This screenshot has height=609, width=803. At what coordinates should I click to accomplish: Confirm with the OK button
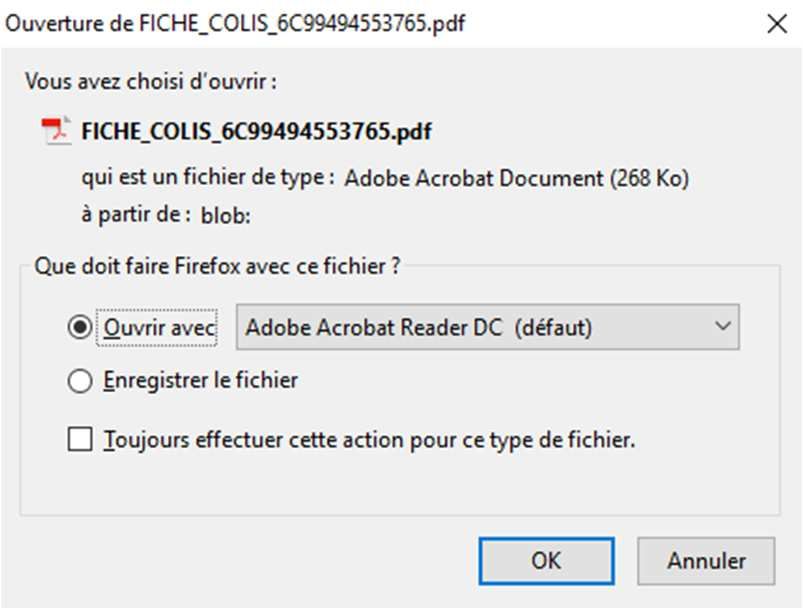546,561
